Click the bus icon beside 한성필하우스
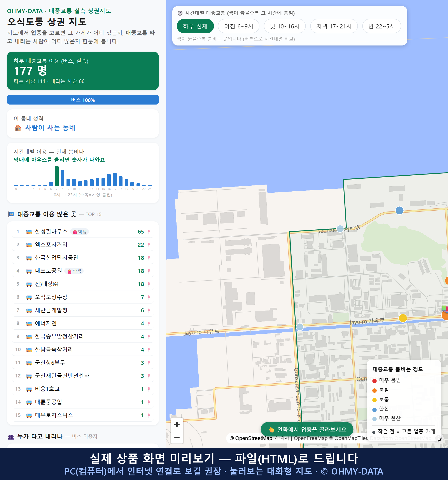The image size is (448, 480). [29, 232]
